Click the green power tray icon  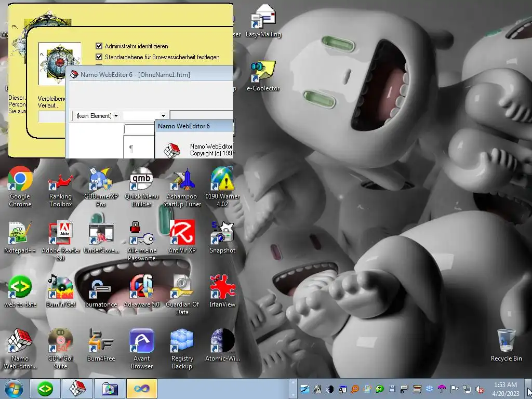pyautogui.click(x=379, y=389)
